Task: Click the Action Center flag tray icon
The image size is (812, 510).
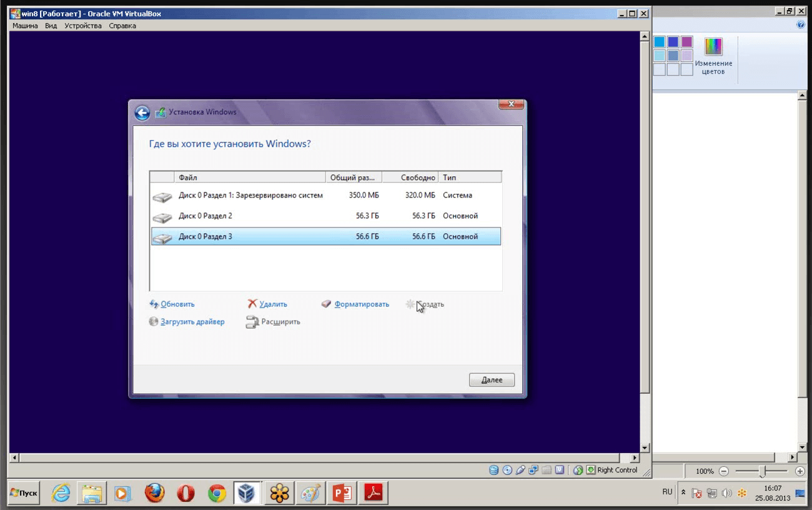Action: (697, 493)
